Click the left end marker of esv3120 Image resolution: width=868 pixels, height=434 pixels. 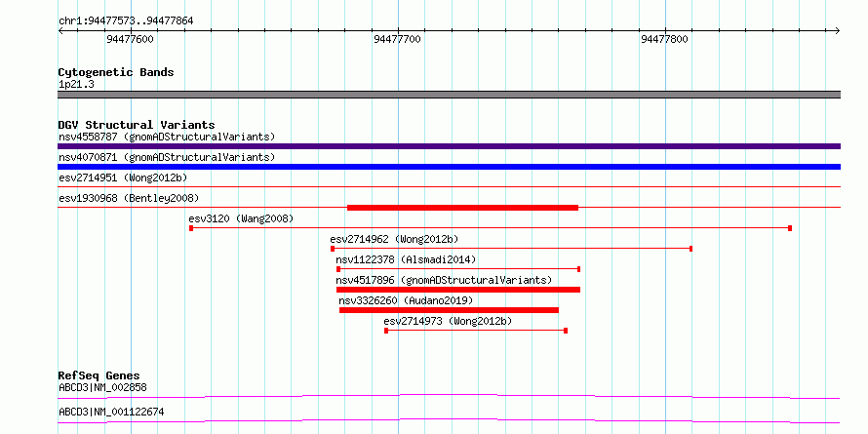point(191,228)
